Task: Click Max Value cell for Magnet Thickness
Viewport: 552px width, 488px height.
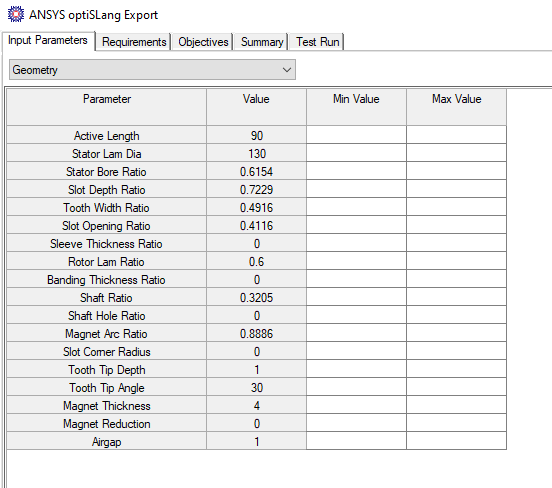Action: pos(457,405)
